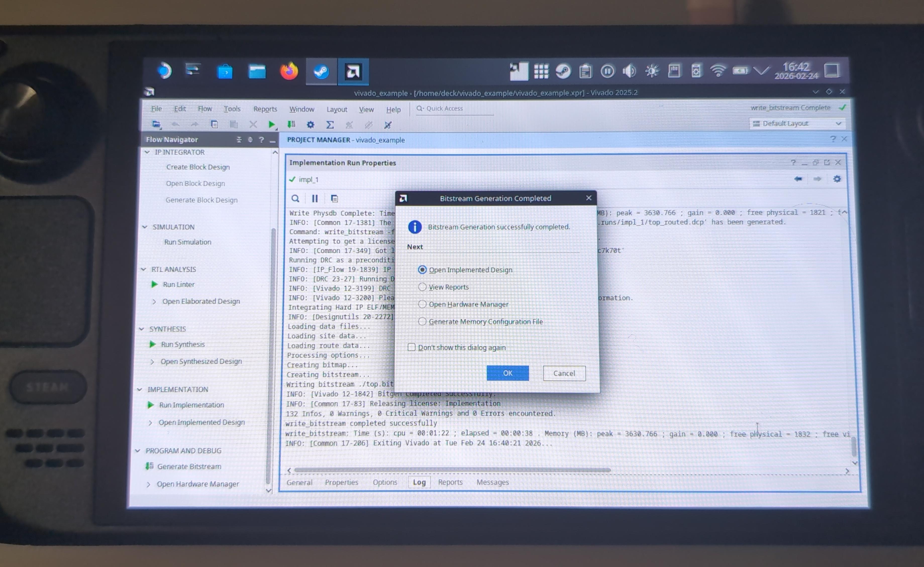
Task: Click the copy log icon
Action: click(334, 198)
